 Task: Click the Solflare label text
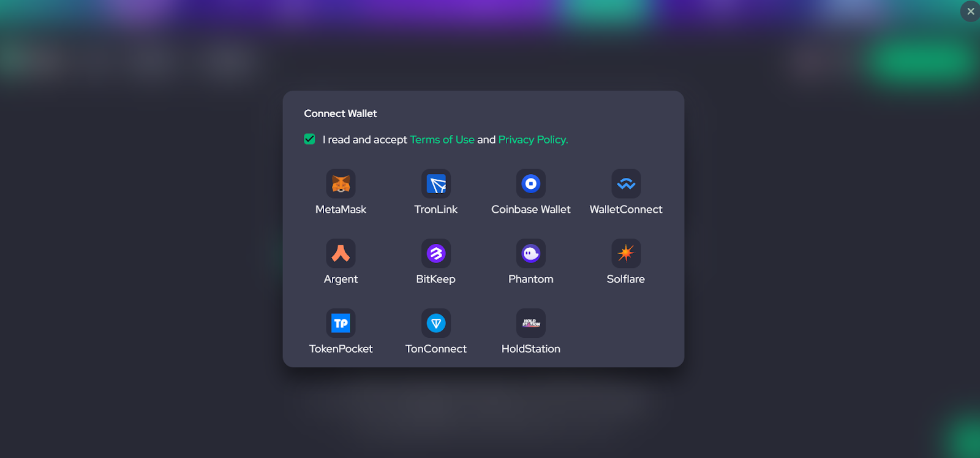(626, 279)
